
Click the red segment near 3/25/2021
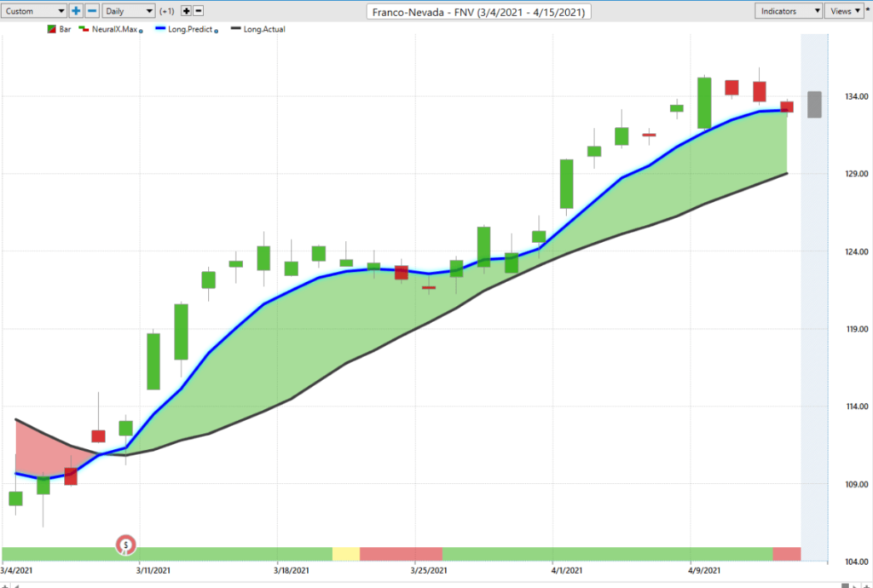[x=401, y=554]
